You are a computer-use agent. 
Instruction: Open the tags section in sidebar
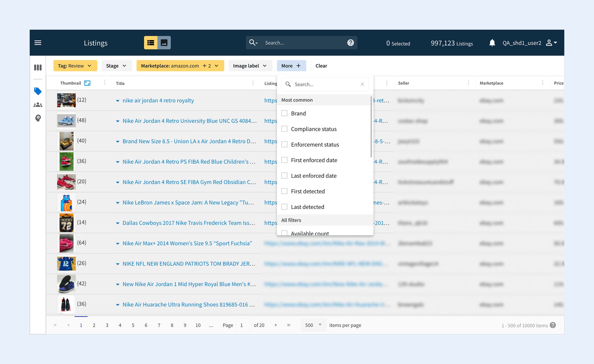38,91
